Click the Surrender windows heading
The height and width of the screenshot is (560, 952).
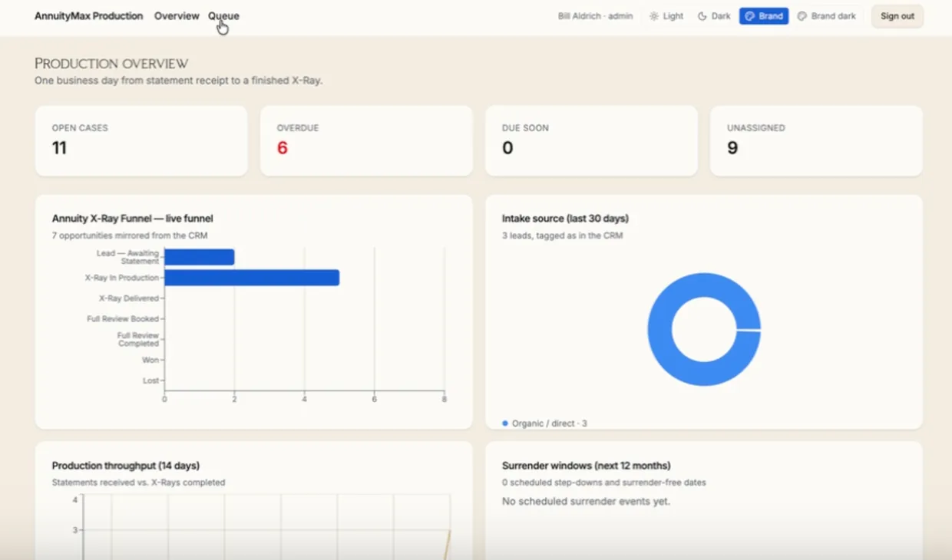coord(586,466)
